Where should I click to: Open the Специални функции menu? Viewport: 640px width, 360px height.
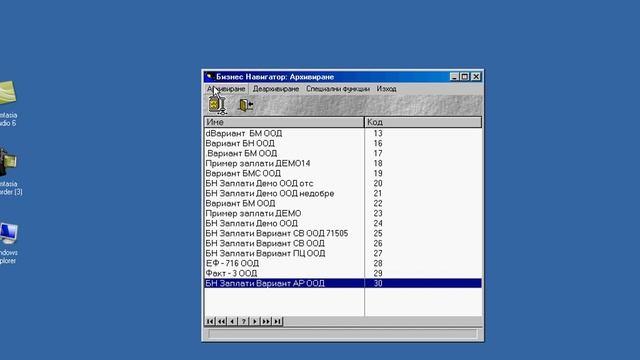[338, 89]
